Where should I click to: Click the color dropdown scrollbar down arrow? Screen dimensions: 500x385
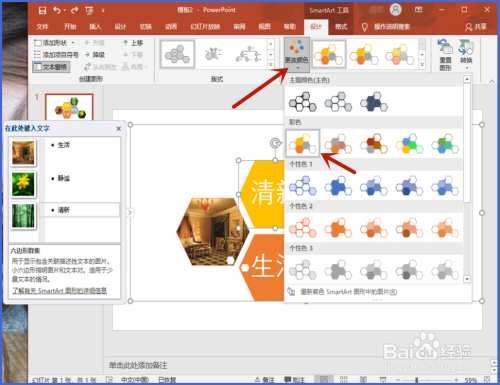pos(467,279)
